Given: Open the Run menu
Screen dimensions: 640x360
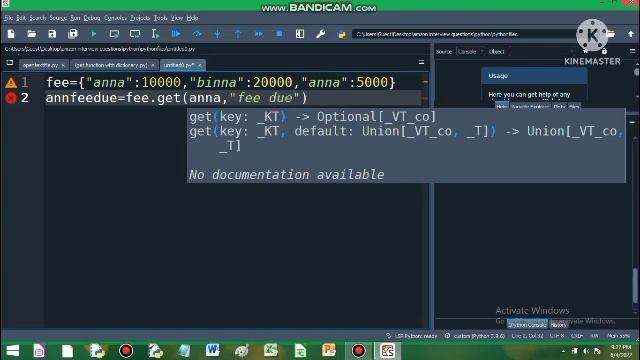Looking at the screenshot, I should pyautogui.click(x=75, y=18).
